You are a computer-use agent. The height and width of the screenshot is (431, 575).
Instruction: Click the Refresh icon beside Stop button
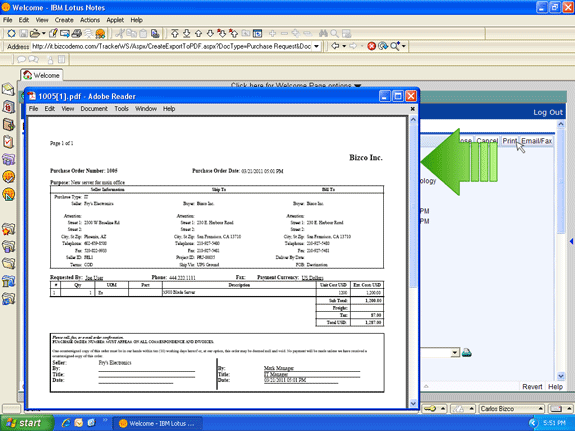[383, 46]
